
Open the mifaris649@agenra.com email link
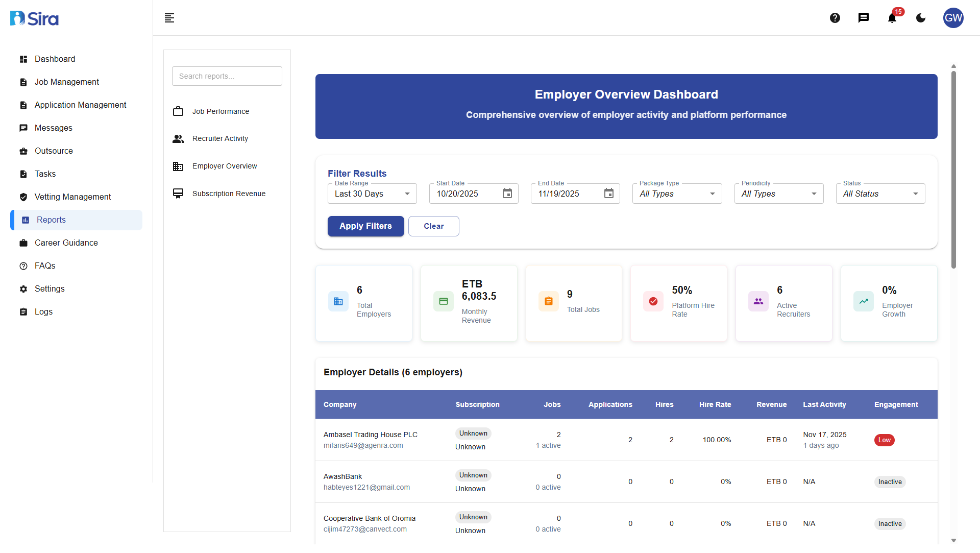(363, 445)
